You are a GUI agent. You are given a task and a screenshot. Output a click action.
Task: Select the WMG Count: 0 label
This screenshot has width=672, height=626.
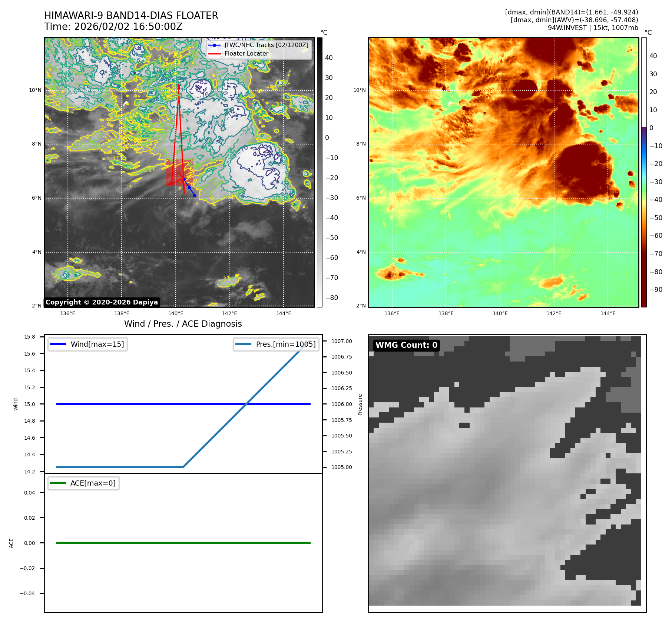406,345
